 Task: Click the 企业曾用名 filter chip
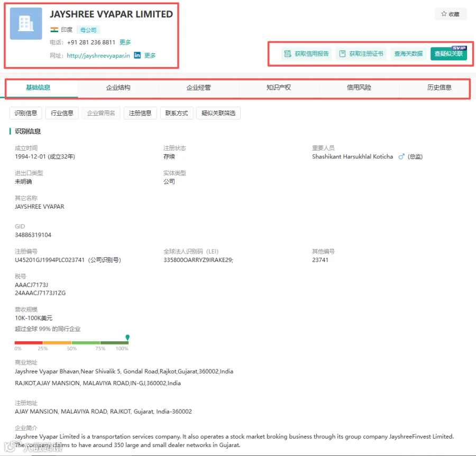tap(101, 113)
